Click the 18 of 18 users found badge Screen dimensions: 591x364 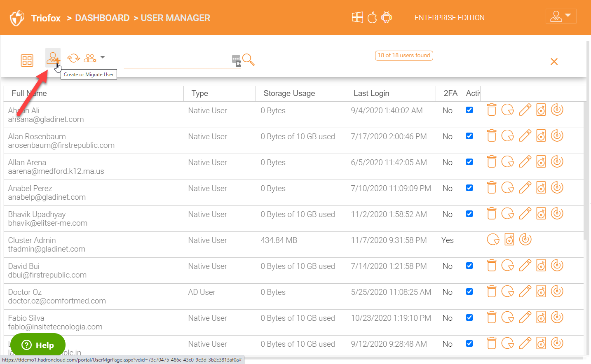point(404,56)
